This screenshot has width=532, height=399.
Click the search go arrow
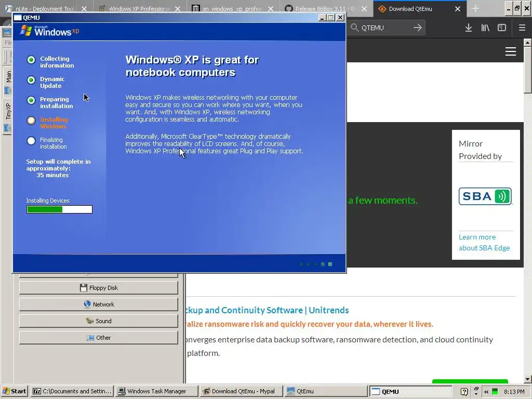click(x=418, y=28)
